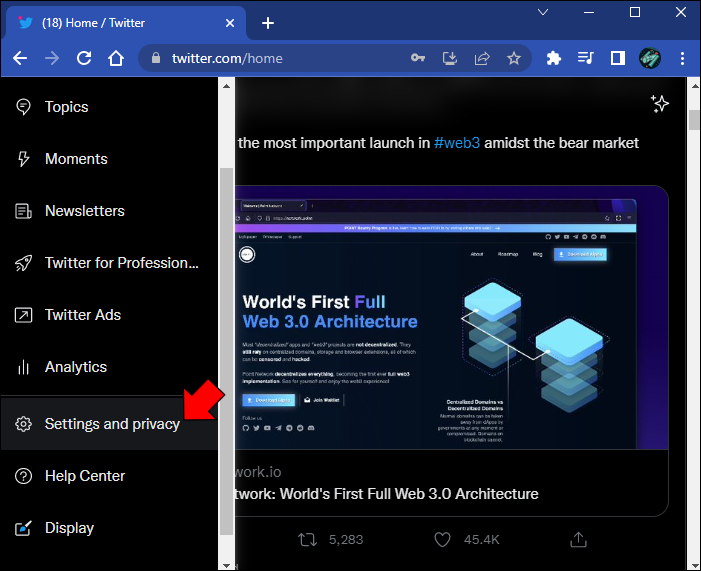Click the Twitter Ads arrow icon
The image size is (701, 571).
click(x=24, y=315)
